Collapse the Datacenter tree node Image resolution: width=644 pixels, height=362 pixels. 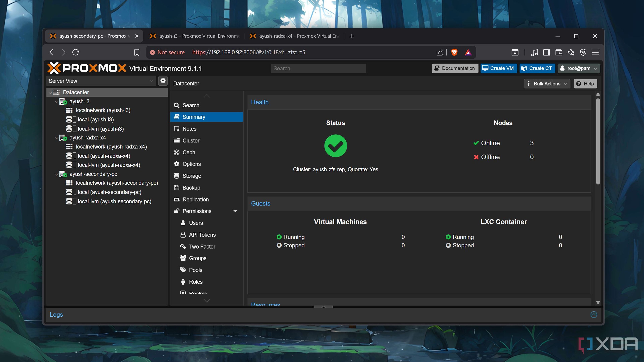[x=50, y=93]
